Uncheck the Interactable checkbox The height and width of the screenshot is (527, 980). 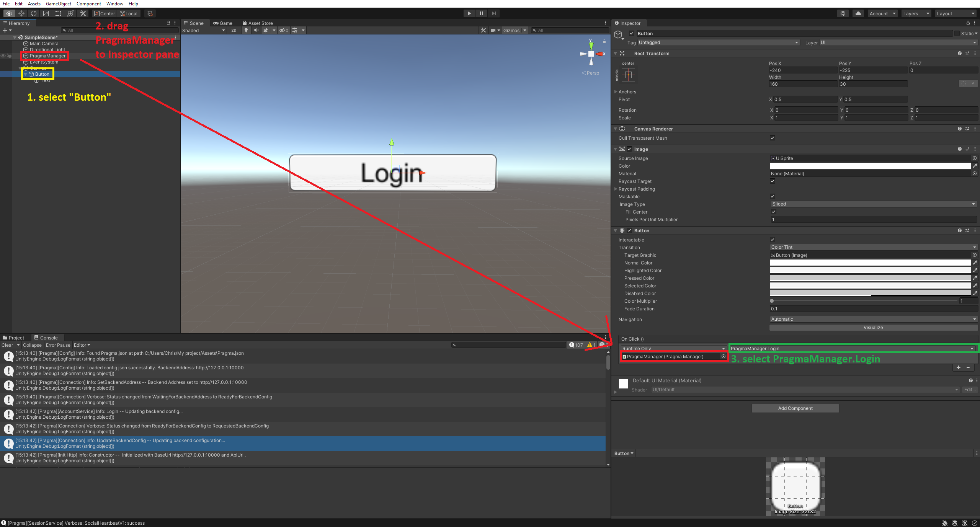(x=773, y=240)
